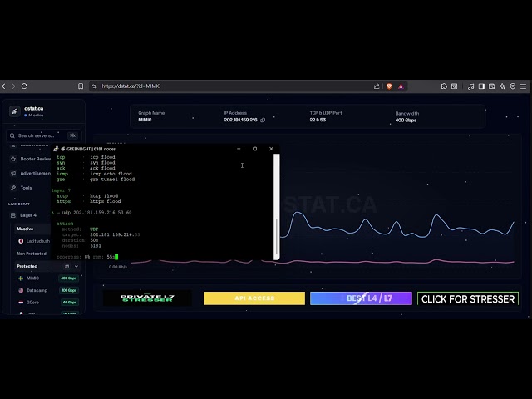Click the server icon beside Layer 4
Viewport: 532px width, 399px height.
coord(13,215)
